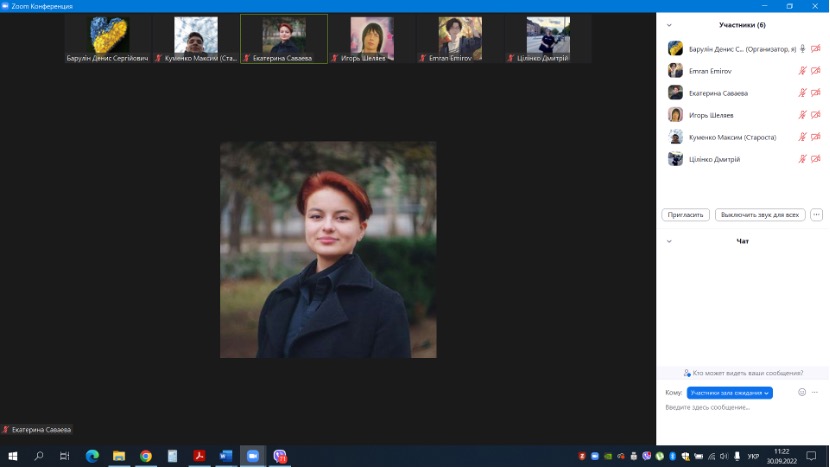This screenshot has height=468, width=830.
Task: Select Екатерина Саваева video thumbnail in top strip
Action: [284, 39]
